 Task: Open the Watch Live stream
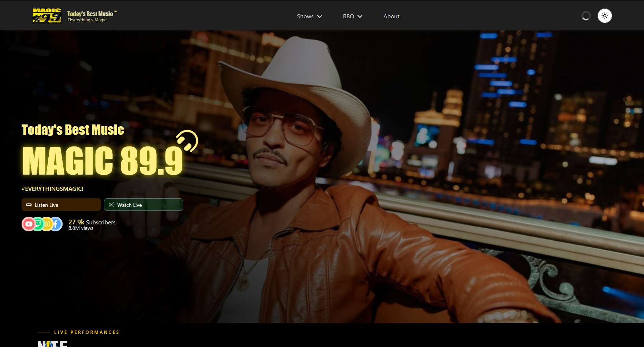click(144, 205)
